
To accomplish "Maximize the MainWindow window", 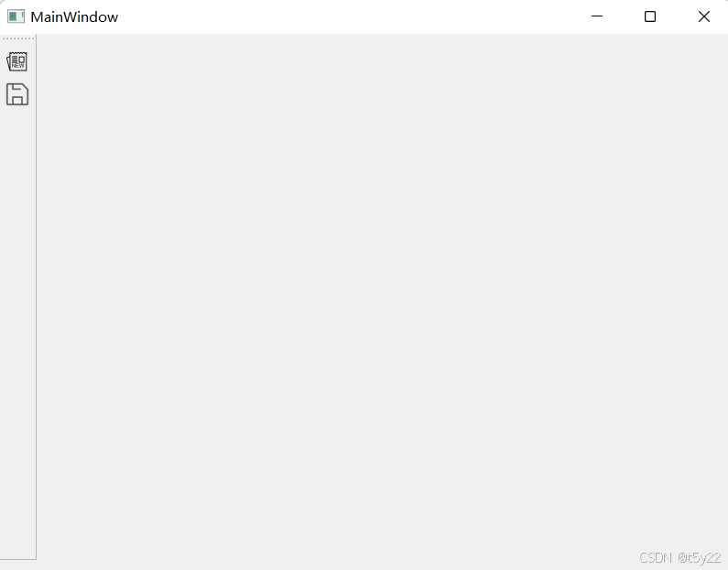I will coord(650,16).
